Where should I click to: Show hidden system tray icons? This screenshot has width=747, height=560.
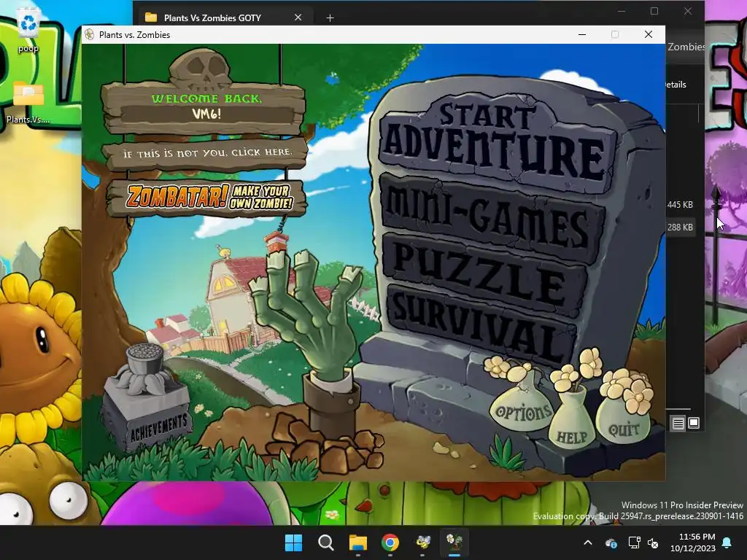(x=588, y=542)
